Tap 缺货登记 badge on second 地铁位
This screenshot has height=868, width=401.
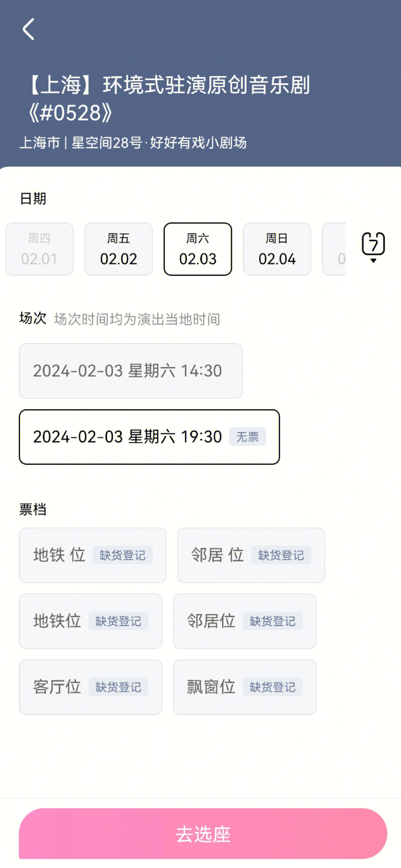[x=118, y=621]
